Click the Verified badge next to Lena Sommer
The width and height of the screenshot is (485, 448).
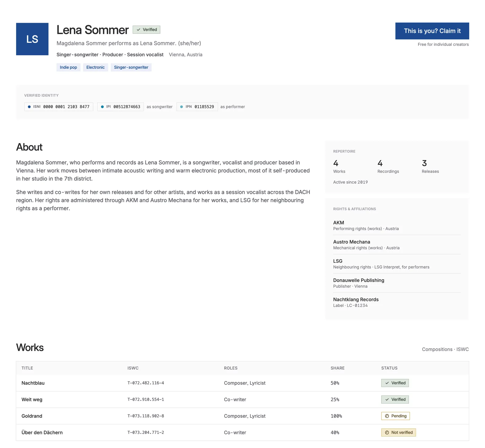point(146,29)
